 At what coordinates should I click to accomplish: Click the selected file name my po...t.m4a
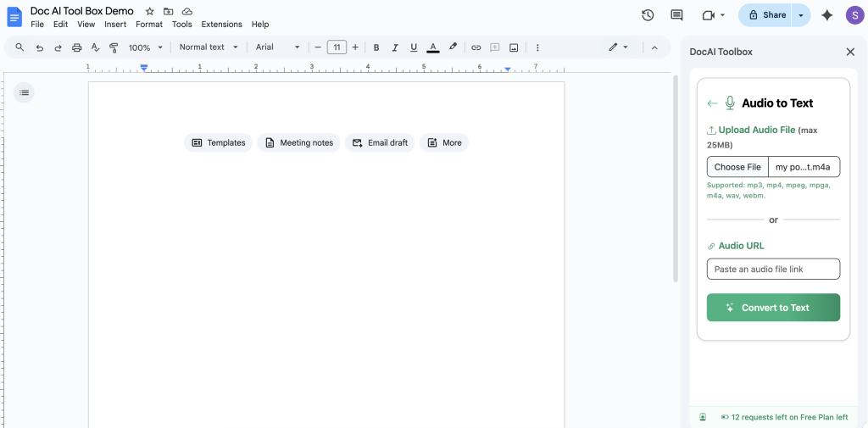(804, 167)
